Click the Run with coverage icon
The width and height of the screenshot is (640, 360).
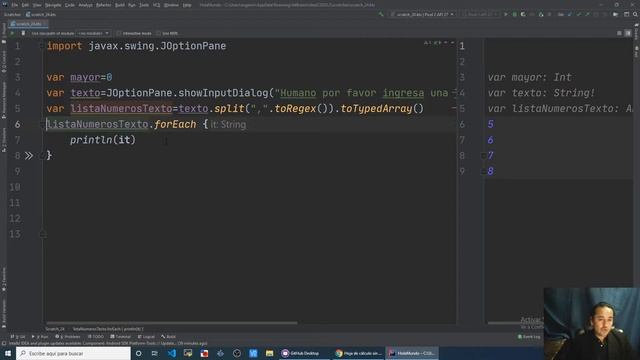[523, 14]
